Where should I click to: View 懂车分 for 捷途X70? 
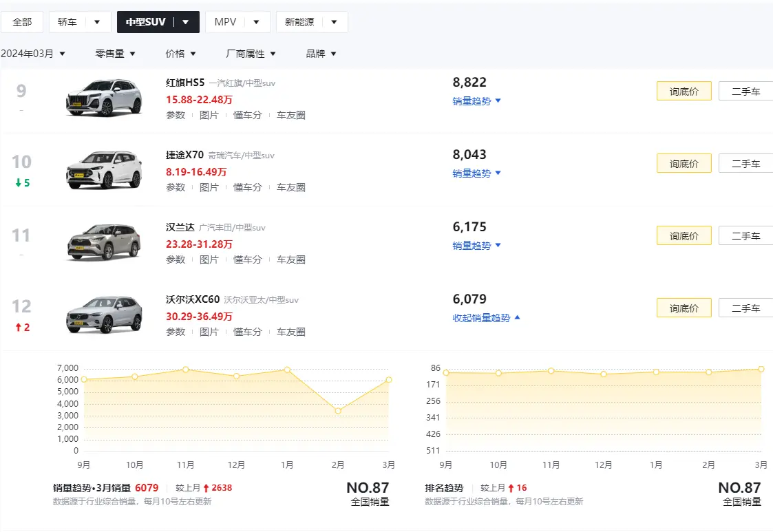[x=248, y=187]
